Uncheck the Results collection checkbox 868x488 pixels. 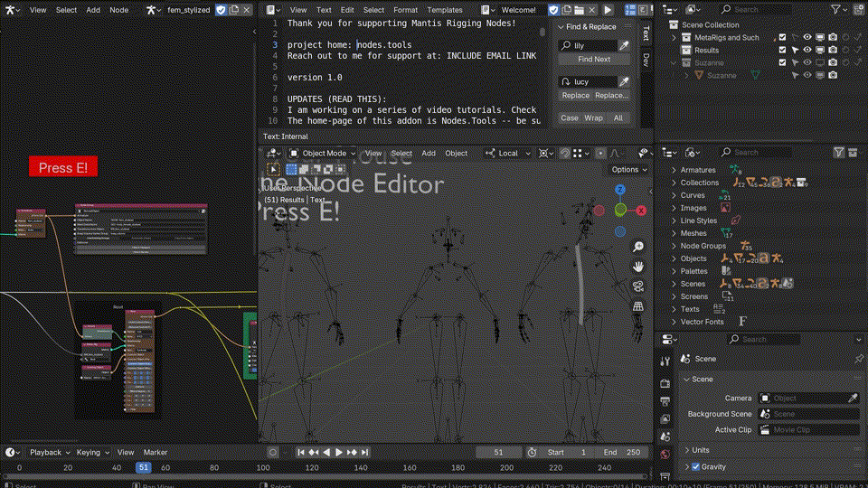click(782, 51)
